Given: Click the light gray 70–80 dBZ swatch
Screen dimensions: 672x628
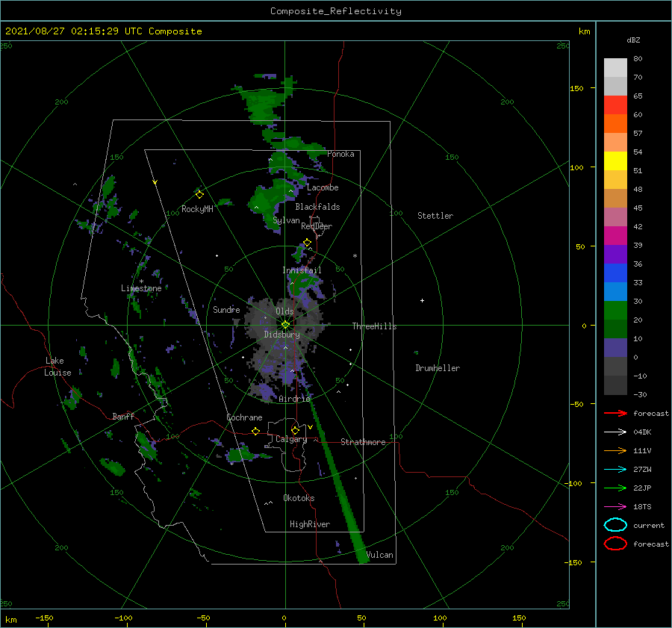Looking at the screenshot, I should pos(615,67).
